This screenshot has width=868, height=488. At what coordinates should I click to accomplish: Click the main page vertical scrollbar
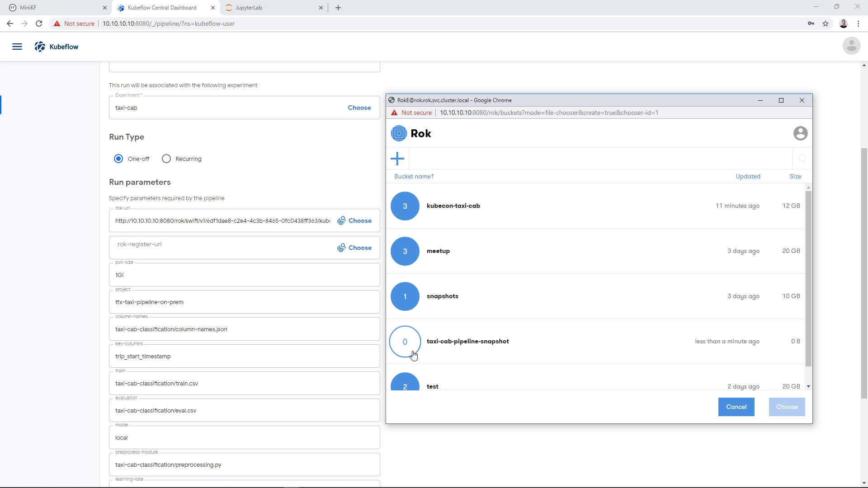click(864, 273)
